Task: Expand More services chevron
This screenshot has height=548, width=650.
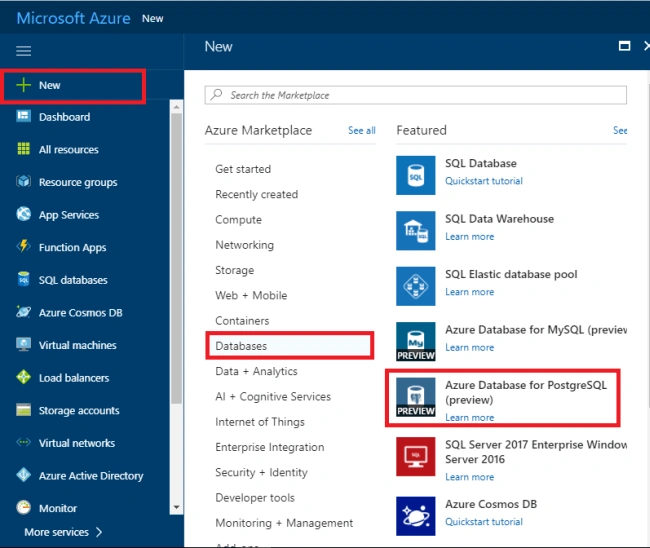Action: pos(99,532)
